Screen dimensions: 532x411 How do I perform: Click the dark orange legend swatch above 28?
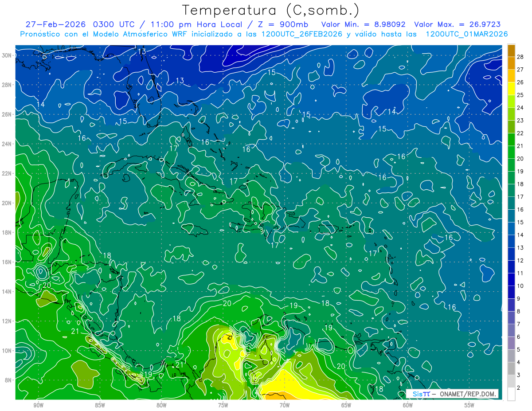(x=511, y=50)
